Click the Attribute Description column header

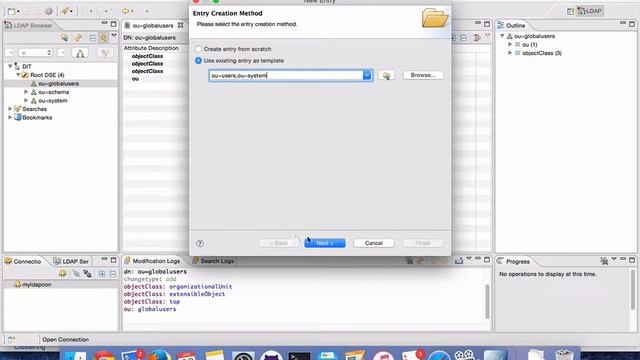(151, 48)
